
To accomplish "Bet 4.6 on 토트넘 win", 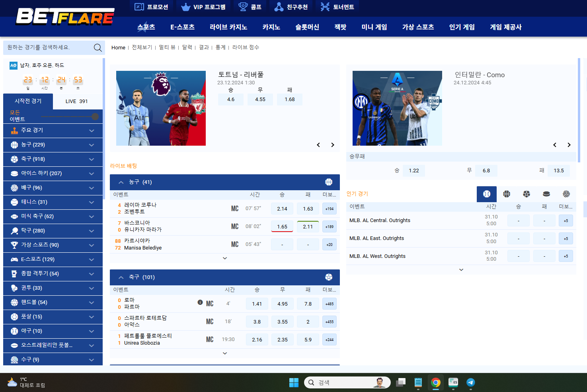I will (231, 99).
